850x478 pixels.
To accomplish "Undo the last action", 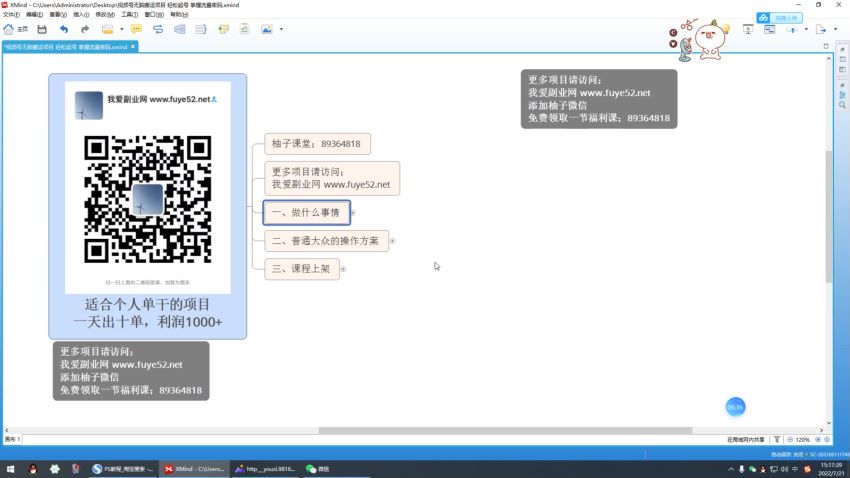I will point(64,29).
